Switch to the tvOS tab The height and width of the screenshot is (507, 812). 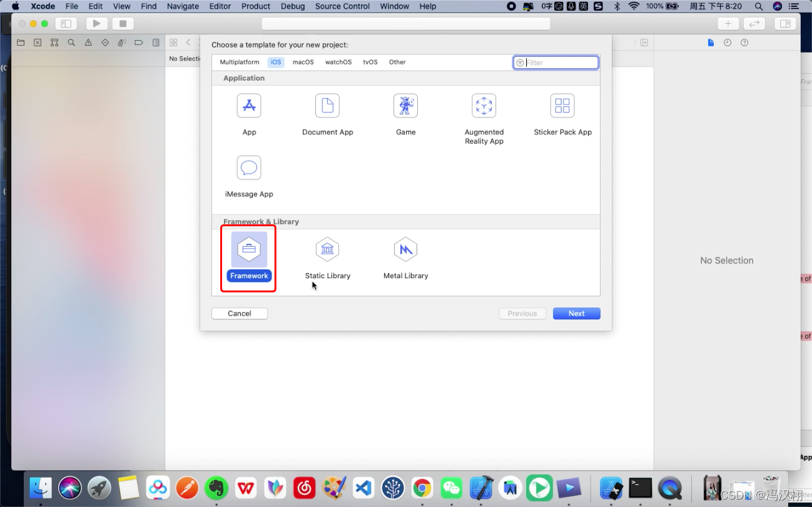pos(370,63)
